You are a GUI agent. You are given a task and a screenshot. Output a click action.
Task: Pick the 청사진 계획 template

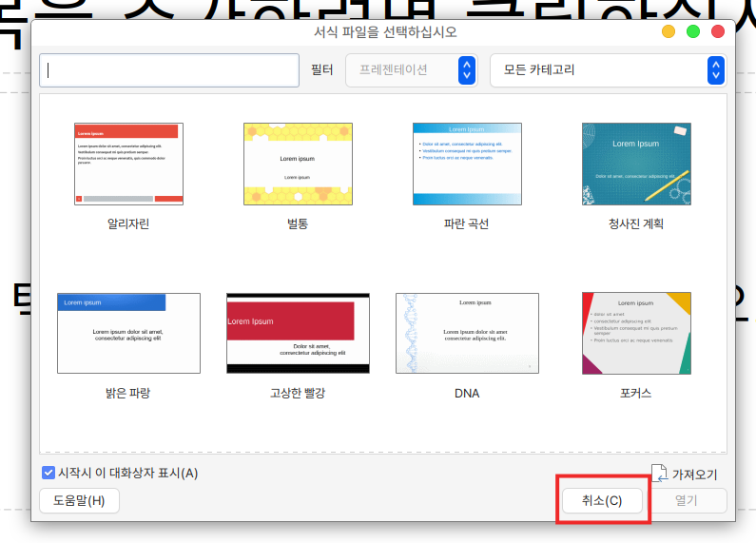tap(636, 164)
